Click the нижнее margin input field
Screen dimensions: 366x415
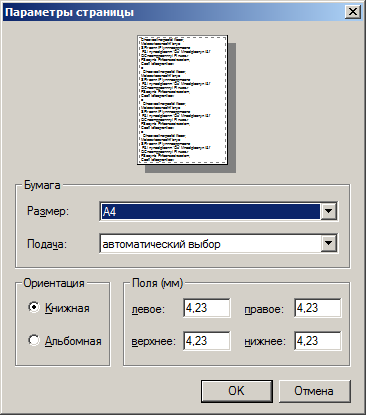point(318,341)
